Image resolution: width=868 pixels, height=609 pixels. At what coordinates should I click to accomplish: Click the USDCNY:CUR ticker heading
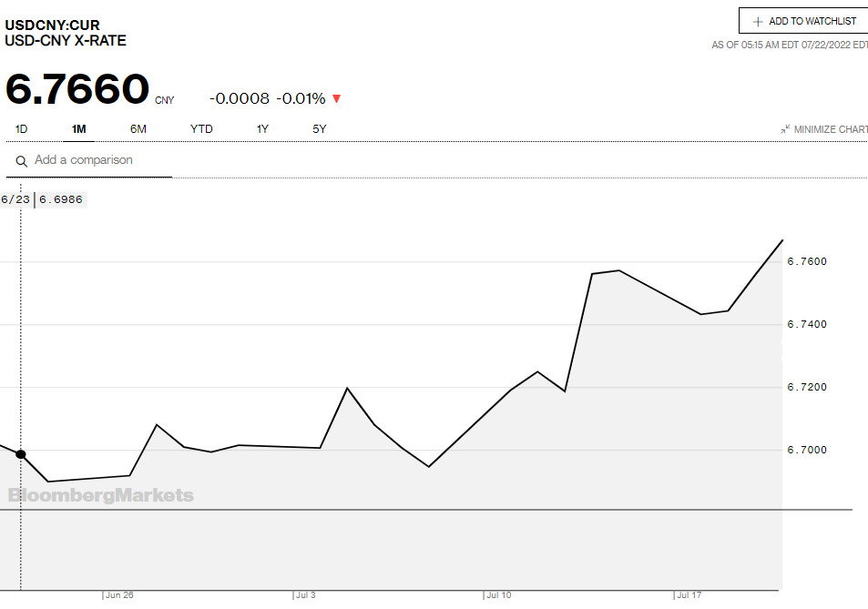tap(52, 25)
